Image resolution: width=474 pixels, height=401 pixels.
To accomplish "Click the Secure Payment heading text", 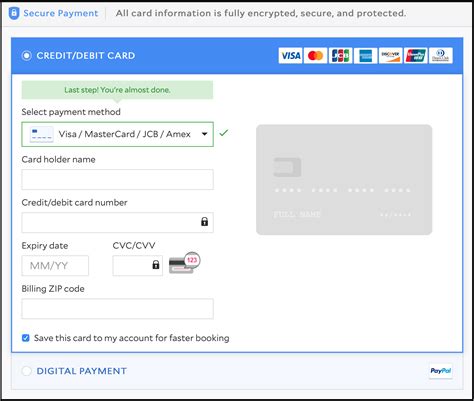I will 61,13.
